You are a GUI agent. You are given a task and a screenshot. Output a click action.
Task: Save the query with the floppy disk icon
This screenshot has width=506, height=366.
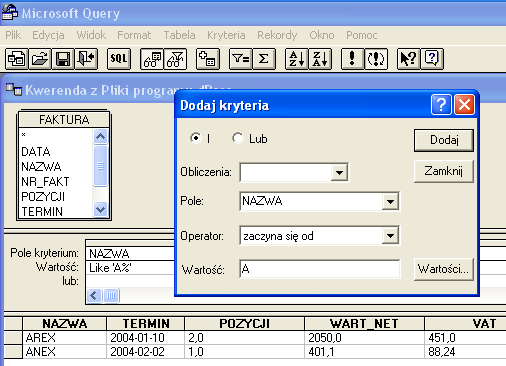(x=63, y=59)
